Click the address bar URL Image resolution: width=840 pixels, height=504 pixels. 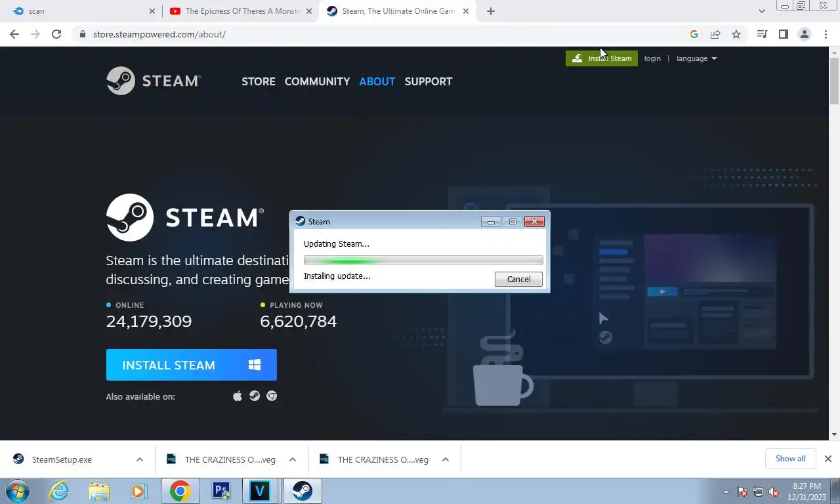159,34
